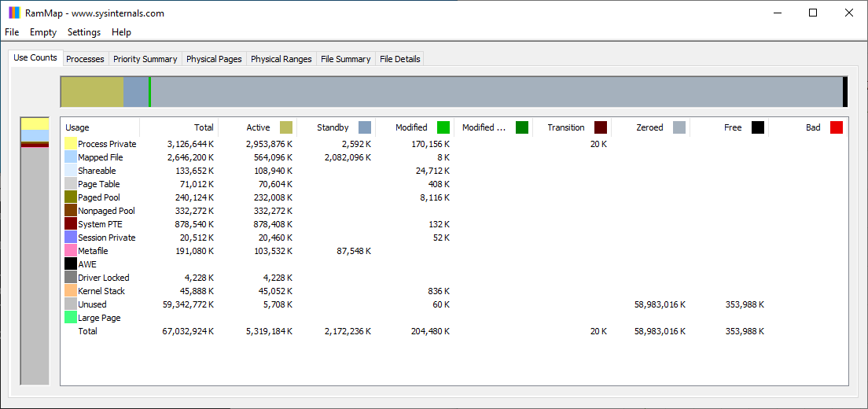Click the RamMap app icon in title bar

click(x=14, y=13)
